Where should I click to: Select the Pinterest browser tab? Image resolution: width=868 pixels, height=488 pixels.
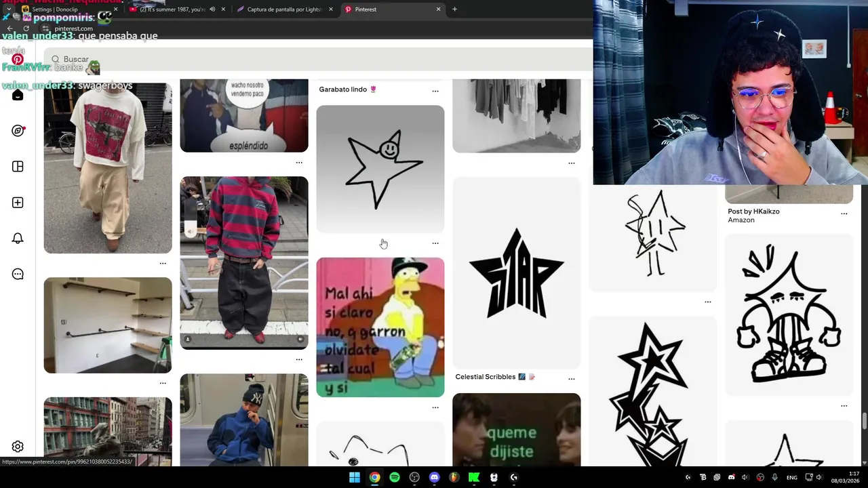pyautogui.click(x=392, y=9)
